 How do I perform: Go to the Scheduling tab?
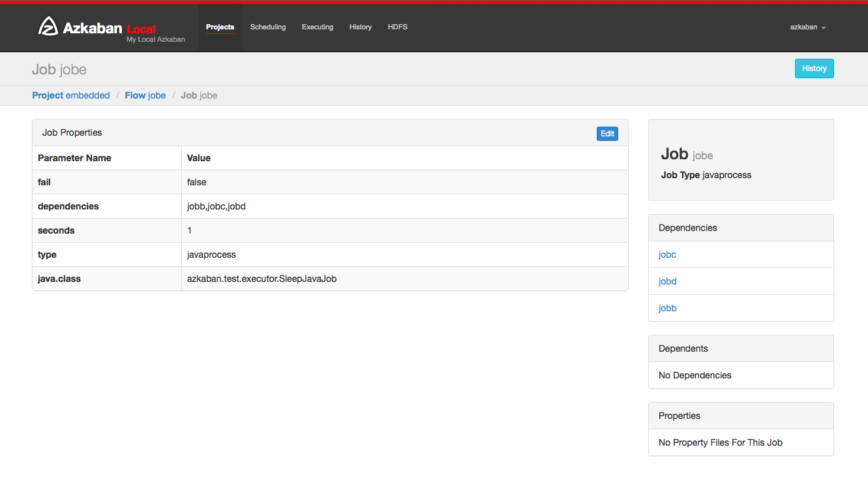click(268, 27)
